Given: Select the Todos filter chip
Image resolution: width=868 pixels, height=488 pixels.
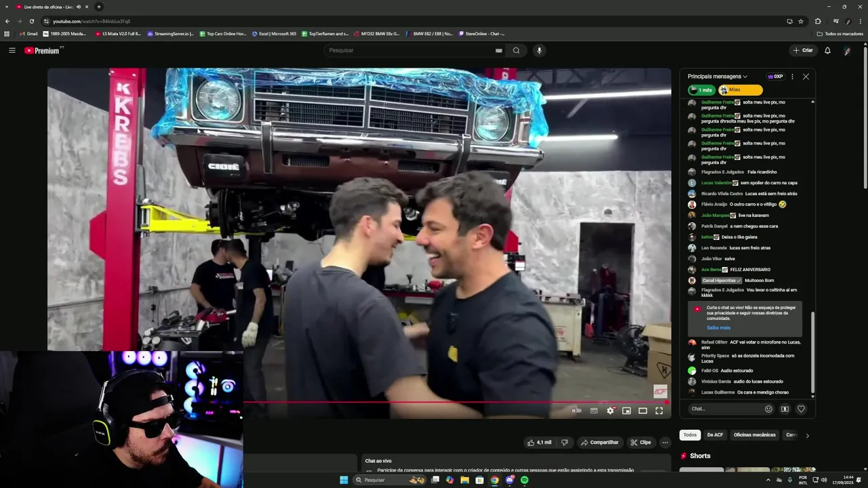Looking at the screenshot, I should tap(690, 435).
